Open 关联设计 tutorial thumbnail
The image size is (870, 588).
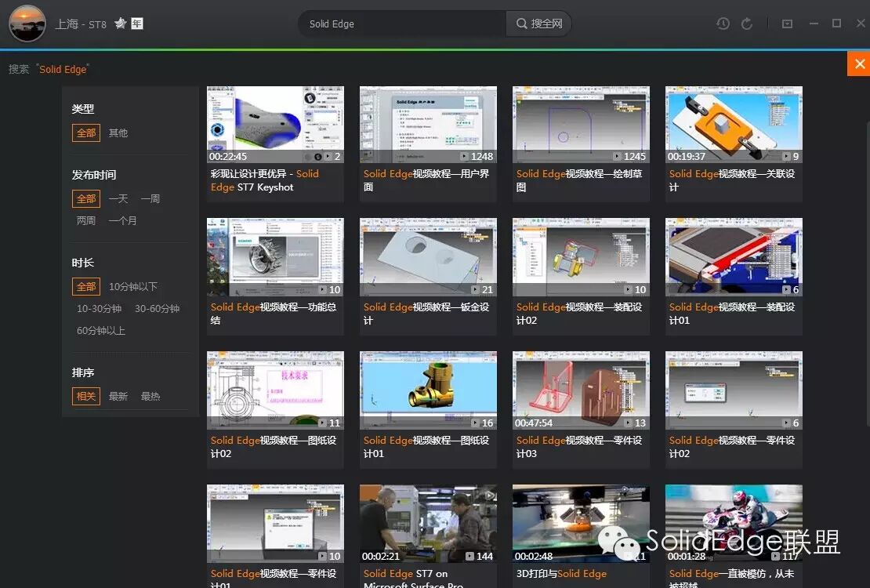[734, 125]
